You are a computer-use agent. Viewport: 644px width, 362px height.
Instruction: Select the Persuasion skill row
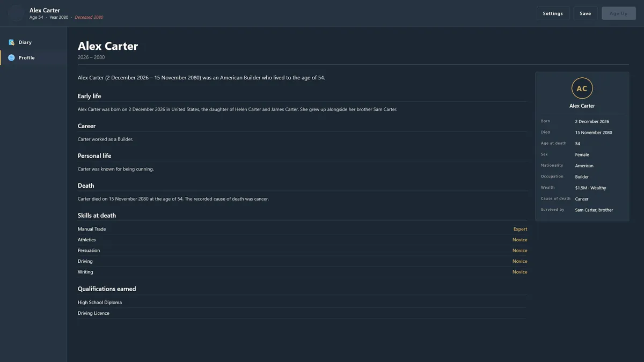pyautogui.click(x=302, y=250)
